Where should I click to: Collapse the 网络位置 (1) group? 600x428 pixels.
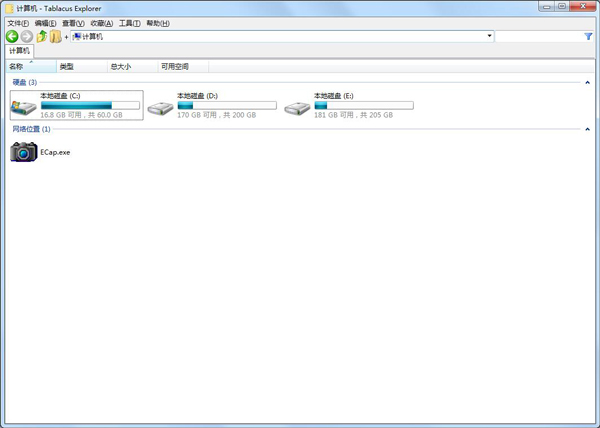(x=588, y=129)
